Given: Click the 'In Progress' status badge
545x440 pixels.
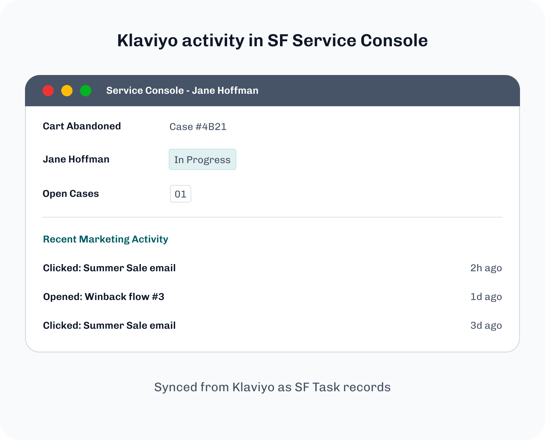Looking at the screenshot, I should click(202, 160).
